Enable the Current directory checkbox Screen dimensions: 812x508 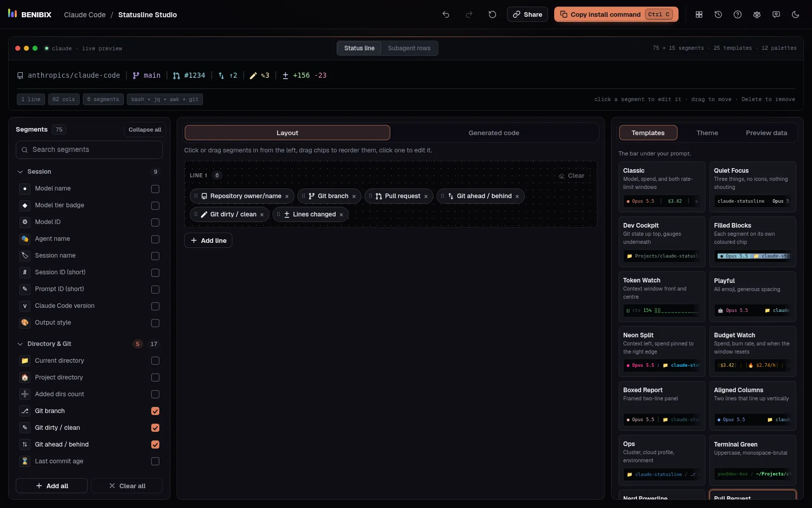[x=155, y=361]
